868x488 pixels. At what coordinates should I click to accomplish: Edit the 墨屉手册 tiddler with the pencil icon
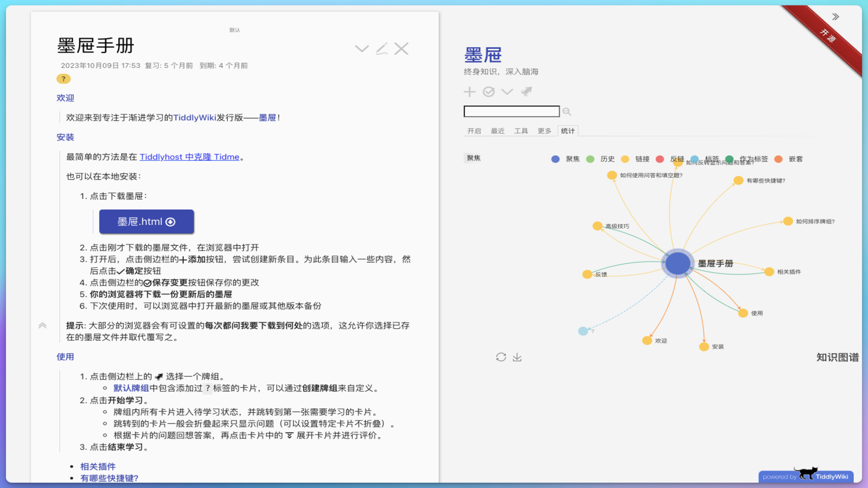[382, 49]
